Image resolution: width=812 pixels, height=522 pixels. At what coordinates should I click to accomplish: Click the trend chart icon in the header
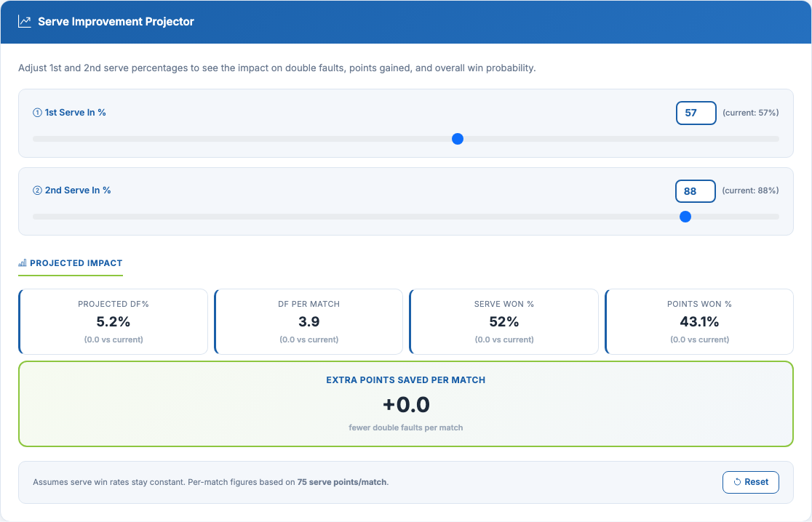click(x=25, y=22)
